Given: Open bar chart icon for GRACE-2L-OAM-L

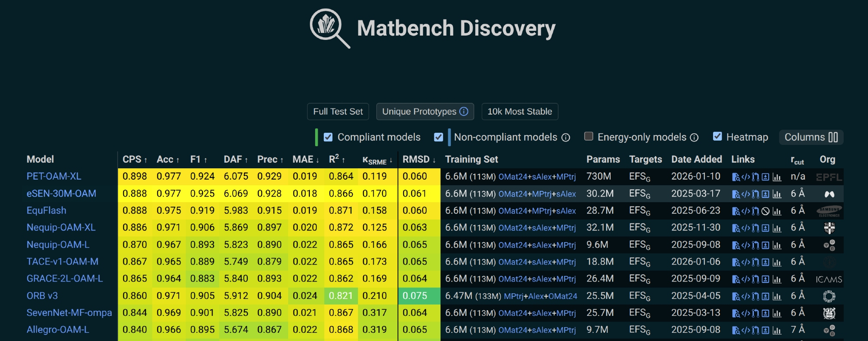Looking at the screenshot, I should 776,279.
